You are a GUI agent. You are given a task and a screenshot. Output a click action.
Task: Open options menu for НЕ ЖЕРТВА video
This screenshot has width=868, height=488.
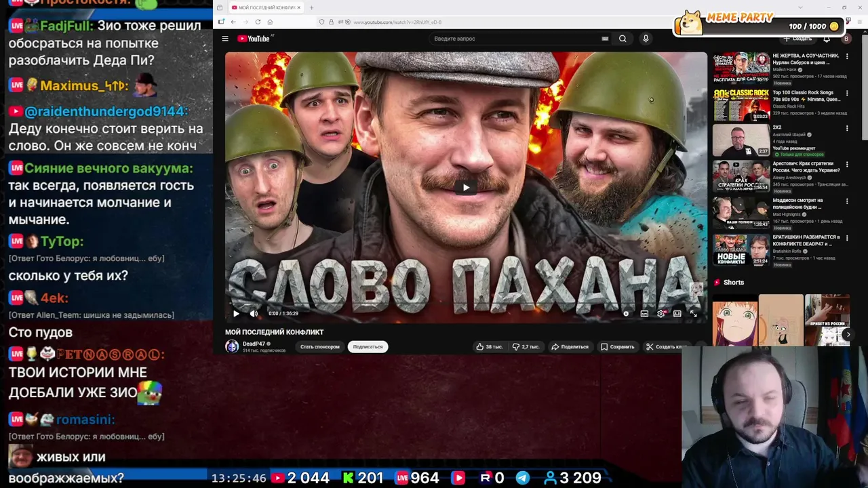[x=847, y=56]
